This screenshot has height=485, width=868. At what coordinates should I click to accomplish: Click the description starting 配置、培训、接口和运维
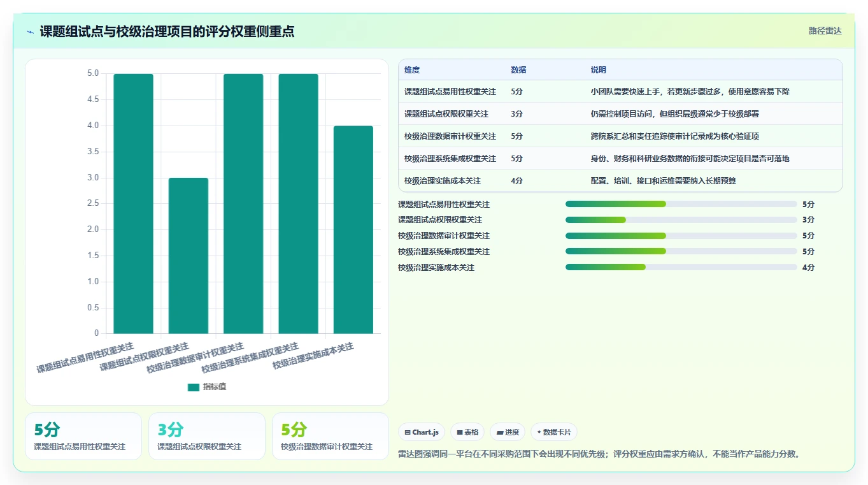pyautogui.click(x=664, y=181)
